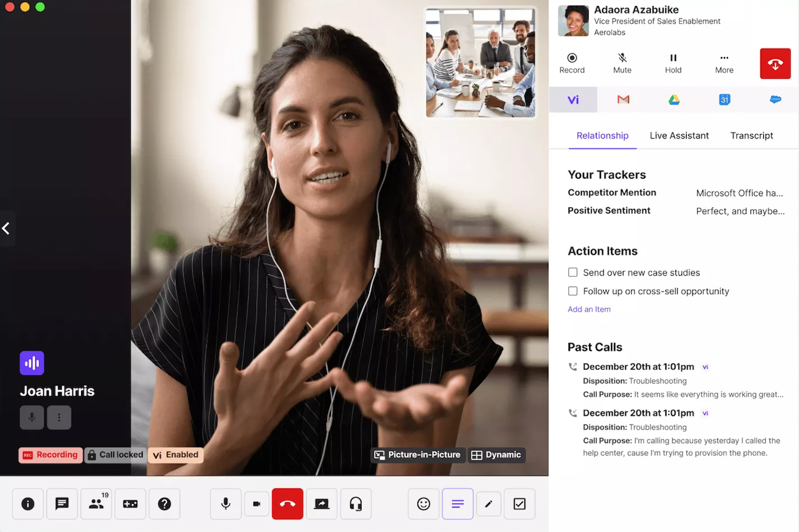Check Follow up on cross-sell opportunity
The height and width of the screenshot is (532, 799).
pos(572,291)
